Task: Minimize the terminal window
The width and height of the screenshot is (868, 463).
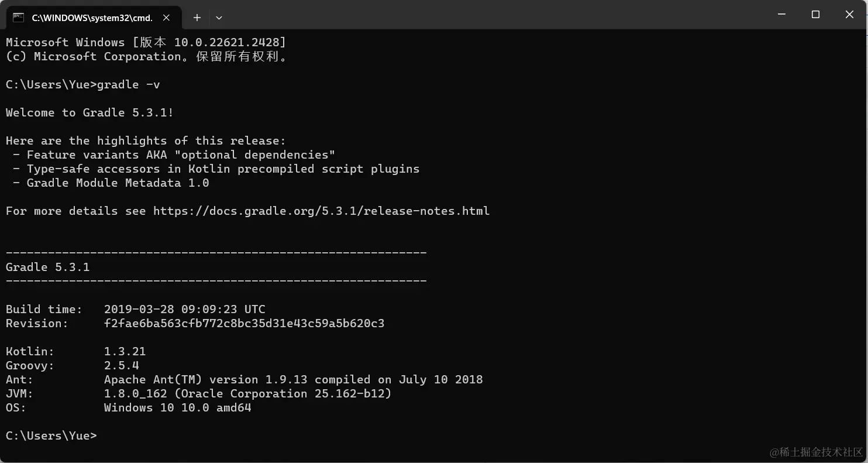Action: [781, 15]
